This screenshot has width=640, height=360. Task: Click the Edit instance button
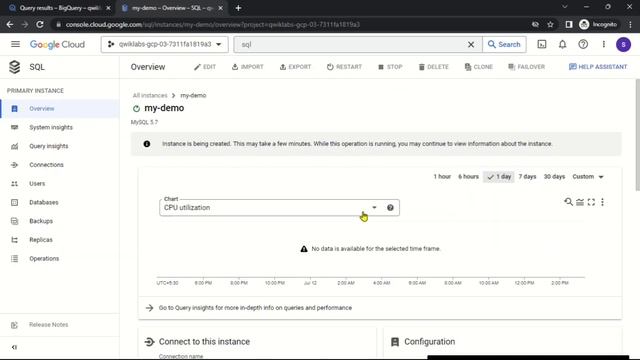[x=205, y=67]
